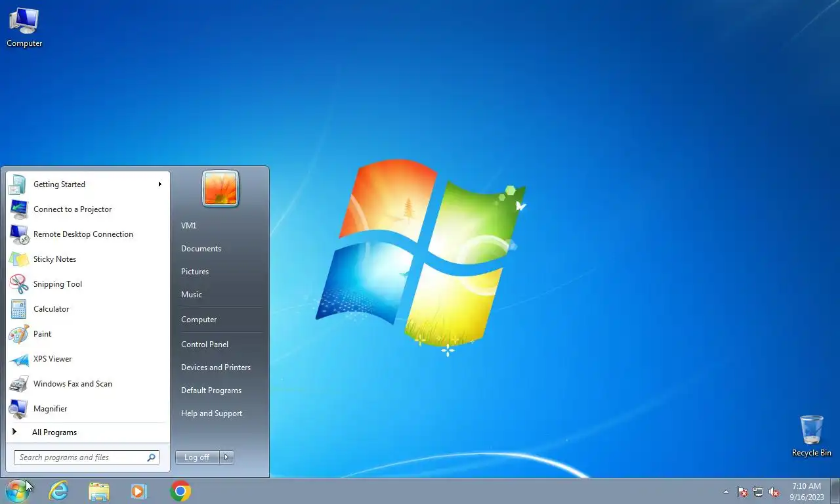Launch the Paint palette icon

point(18,334)
